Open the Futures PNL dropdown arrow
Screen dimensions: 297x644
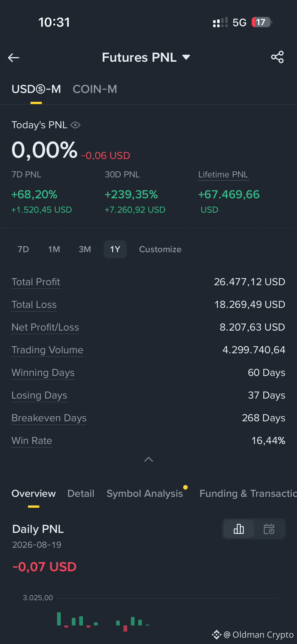pos(186,57)
